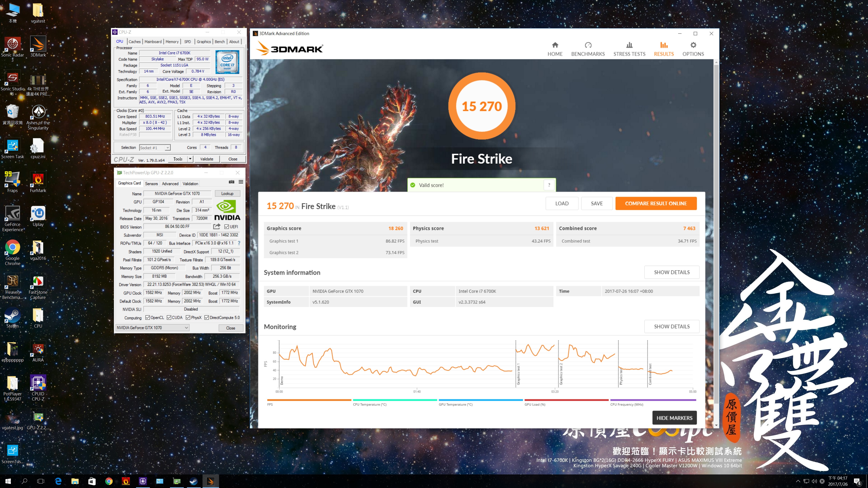Open PotPlayer desktop icon
868x488 pixels.
[12, 388]
